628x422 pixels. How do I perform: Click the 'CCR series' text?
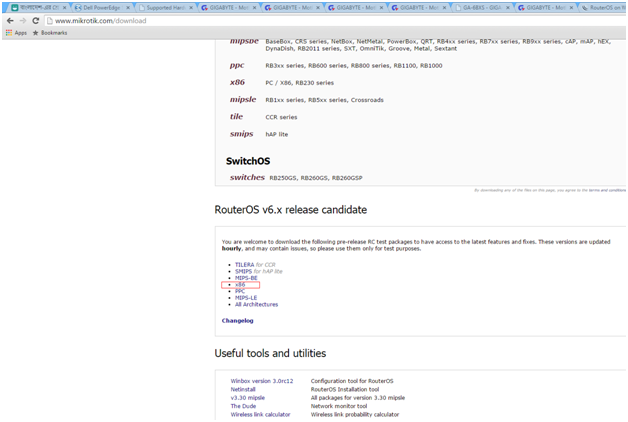(x=281, y=117)
